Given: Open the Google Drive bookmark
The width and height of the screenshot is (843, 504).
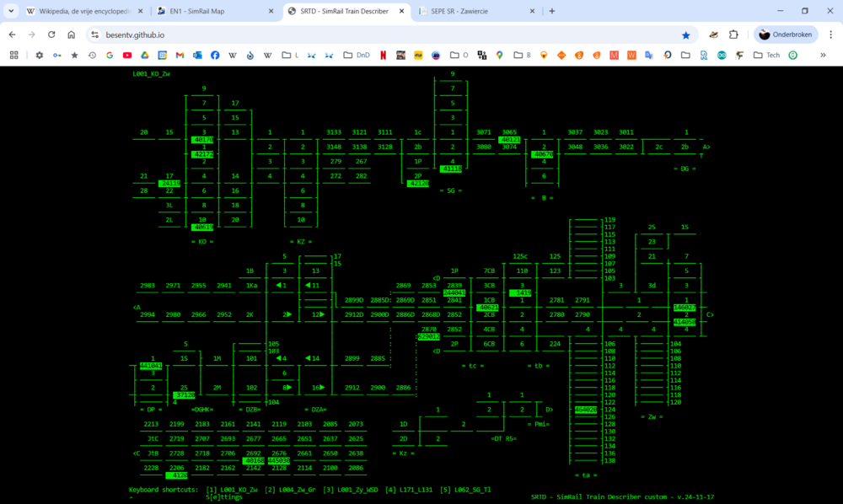Looking at the screenshot, I should coord(145,55).
